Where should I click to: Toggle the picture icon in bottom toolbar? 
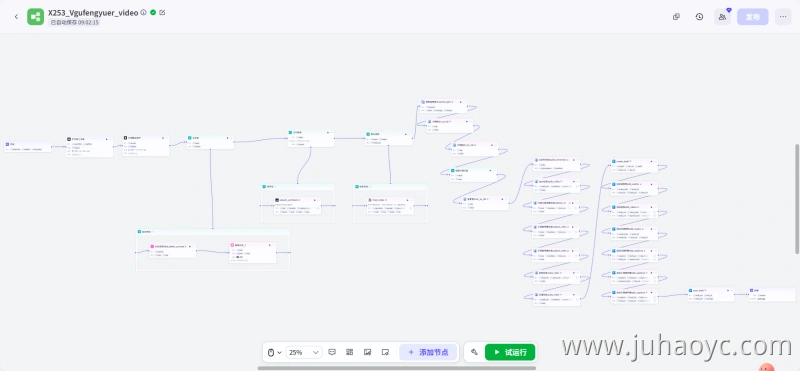click(x=367, y=352)
